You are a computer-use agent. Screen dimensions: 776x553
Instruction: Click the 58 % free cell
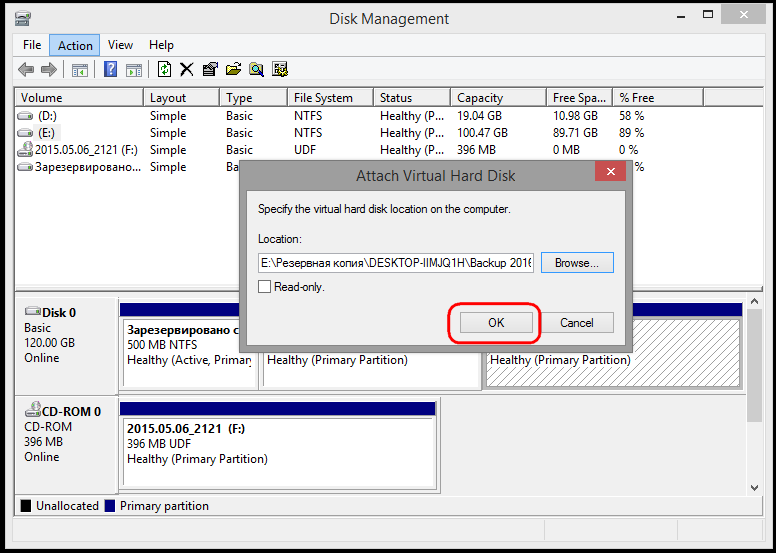631,116
